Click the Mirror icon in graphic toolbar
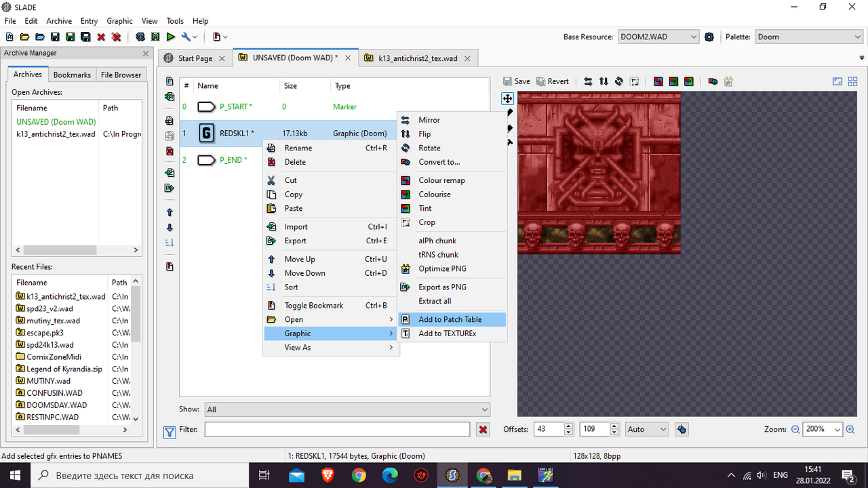 pyautogui.click(x=588, y=81)
